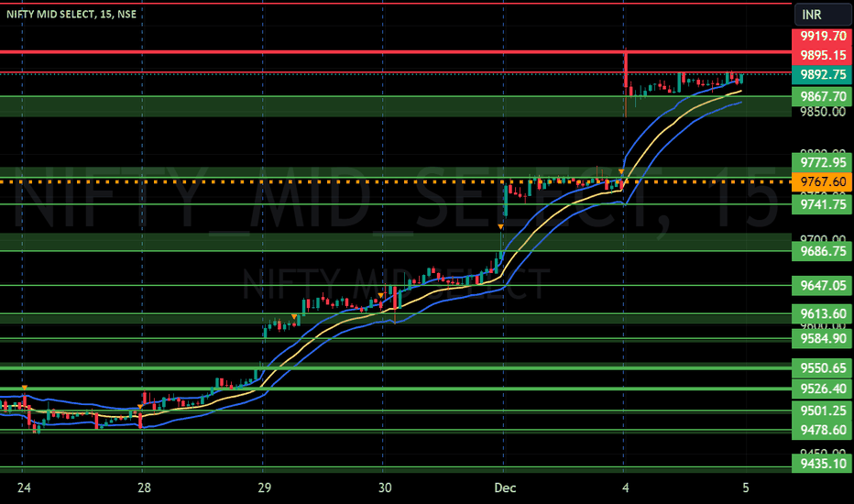Select the 9613.60 green level label

coord(823,313)
